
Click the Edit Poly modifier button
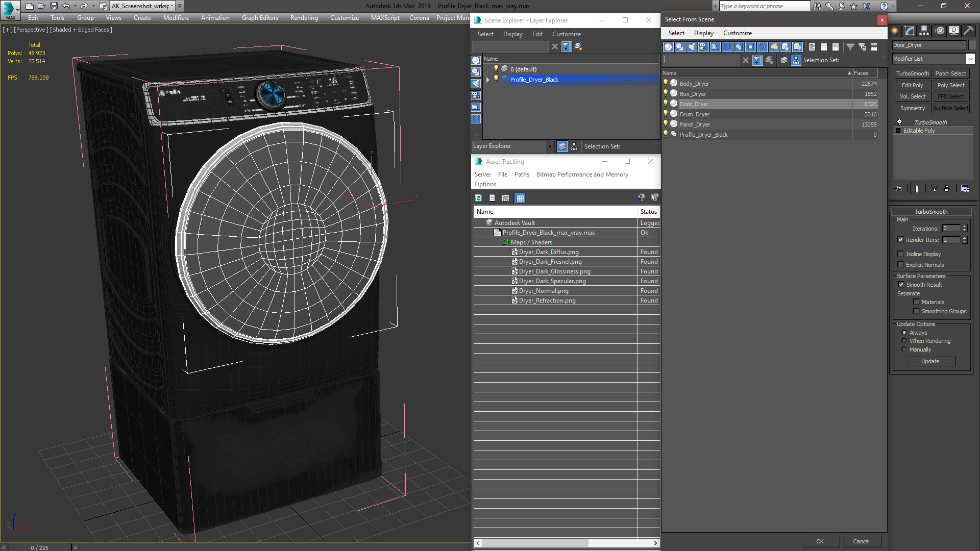tap(912, 85)
